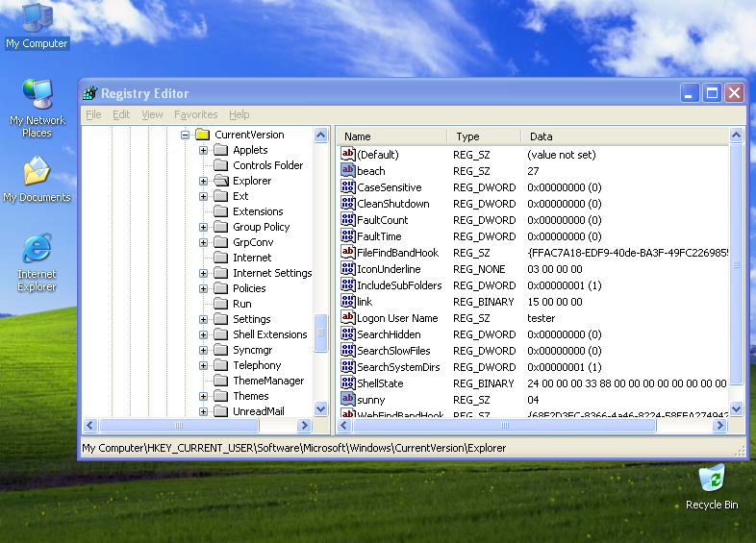Collapse the CurrentVersion tree node

point(185,135)
